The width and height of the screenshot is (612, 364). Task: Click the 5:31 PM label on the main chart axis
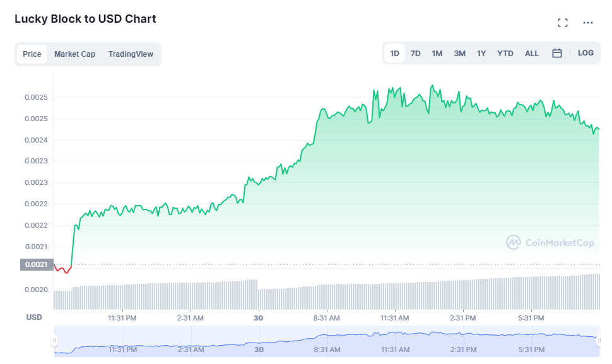pos(531,318)
